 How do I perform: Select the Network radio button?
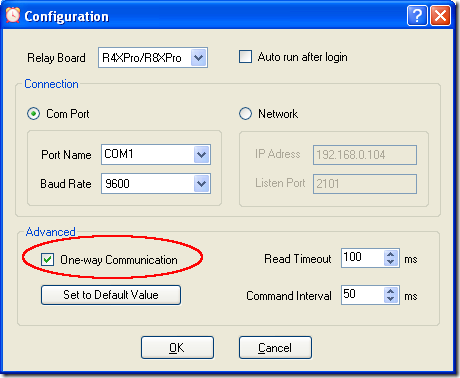(245, 114)
